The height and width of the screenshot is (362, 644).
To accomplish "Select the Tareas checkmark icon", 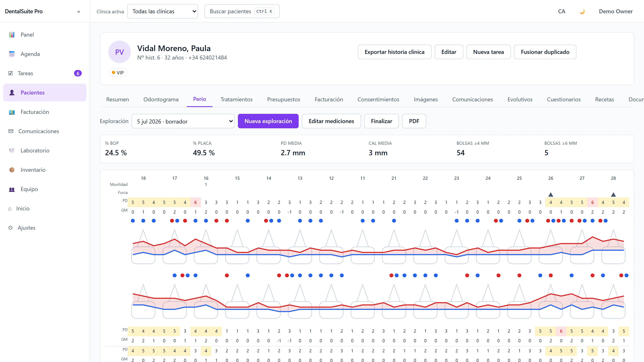I will tap(10, 73).
